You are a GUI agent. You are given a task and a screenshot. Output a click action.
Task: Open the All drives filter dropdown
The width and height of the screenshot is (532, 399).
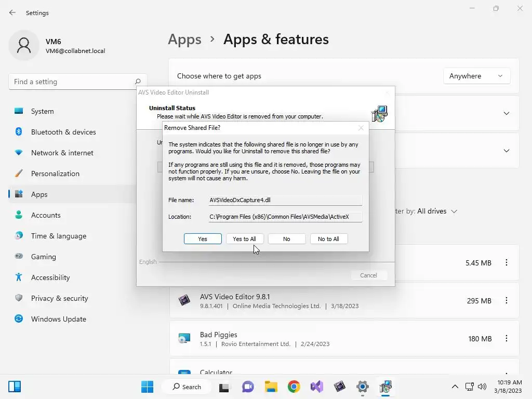click(x=437, y=211)
